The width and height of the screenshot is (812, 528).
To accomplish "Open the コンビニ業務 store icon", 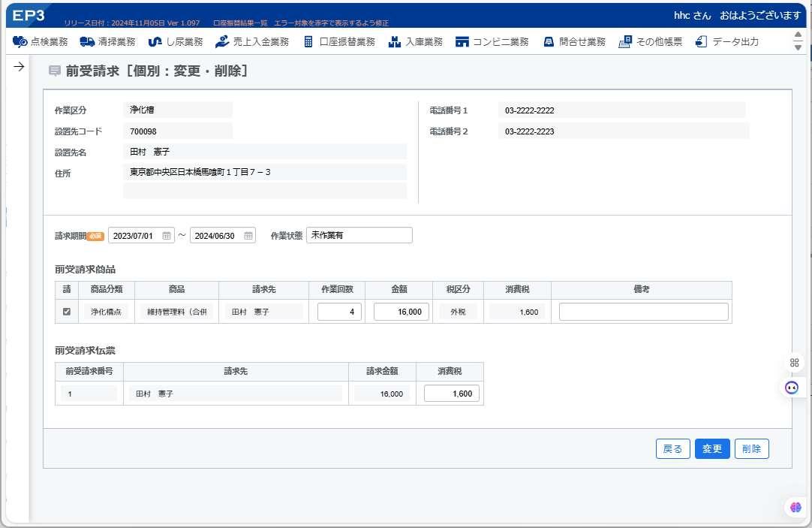I will point(462,41).
